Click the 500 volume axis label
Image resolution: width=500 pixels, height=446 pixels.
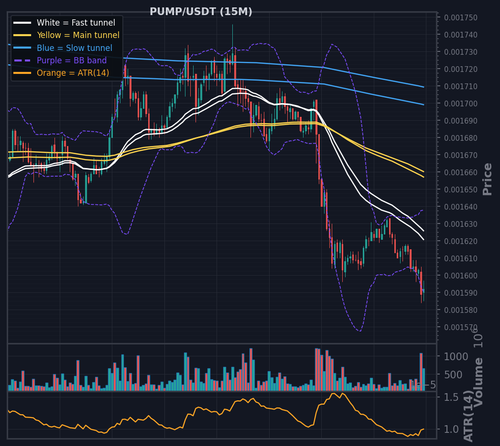pyautogui.click(x=453, y=375)
